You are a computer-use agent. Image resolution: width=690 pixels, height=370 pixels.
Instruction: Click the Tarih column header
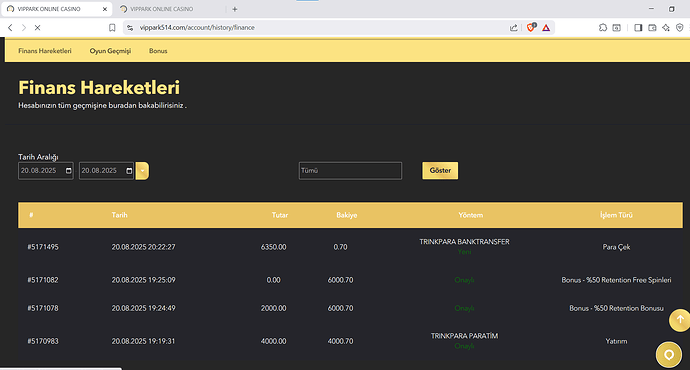pos(119,215)
